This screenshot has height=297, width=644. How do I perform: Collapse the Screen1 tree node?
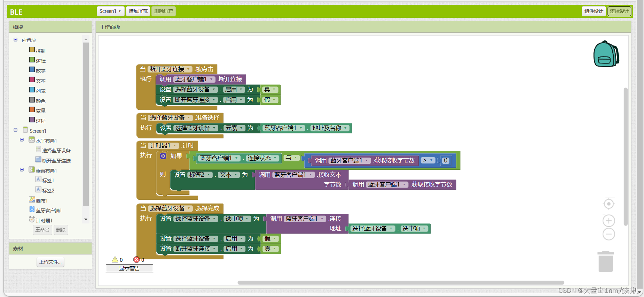[15, 130]
